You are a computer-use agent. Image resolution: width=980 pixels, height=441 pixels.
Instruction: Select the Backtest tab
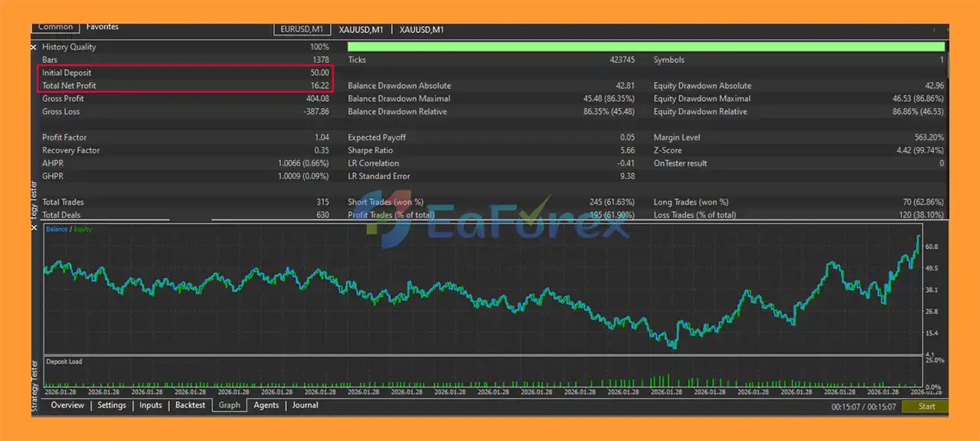(190, 405)
